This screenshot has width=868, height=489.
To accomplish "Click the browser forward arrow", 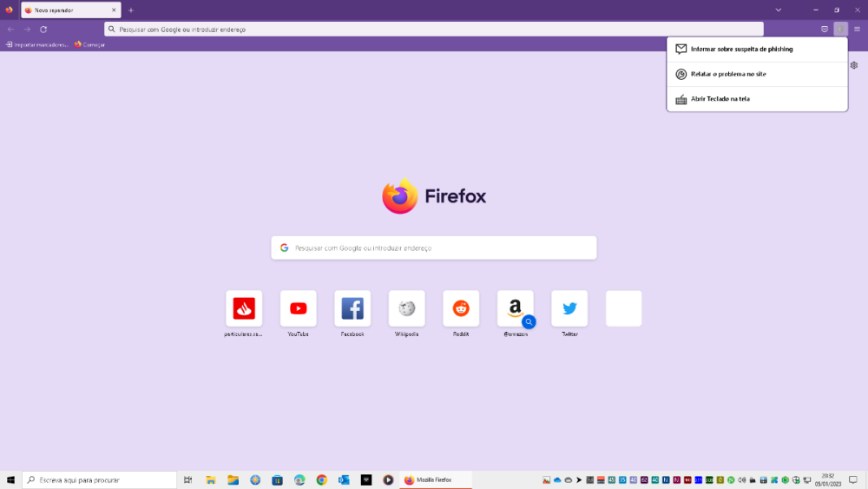I will pos(27,30).
